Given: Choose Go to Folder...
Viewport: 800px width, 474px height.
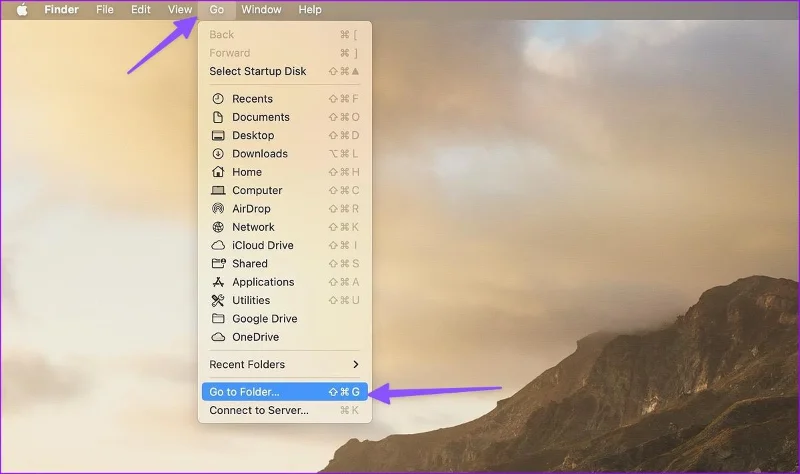Looking at the screenshot, I should point(285,392).
